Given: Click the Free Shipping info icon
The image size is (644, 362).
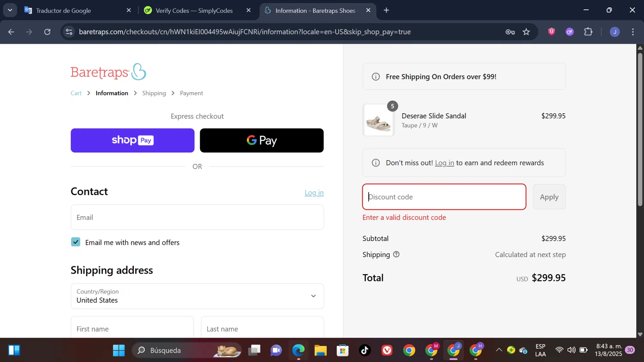Looking at the screenshot, I should [376, 77].
